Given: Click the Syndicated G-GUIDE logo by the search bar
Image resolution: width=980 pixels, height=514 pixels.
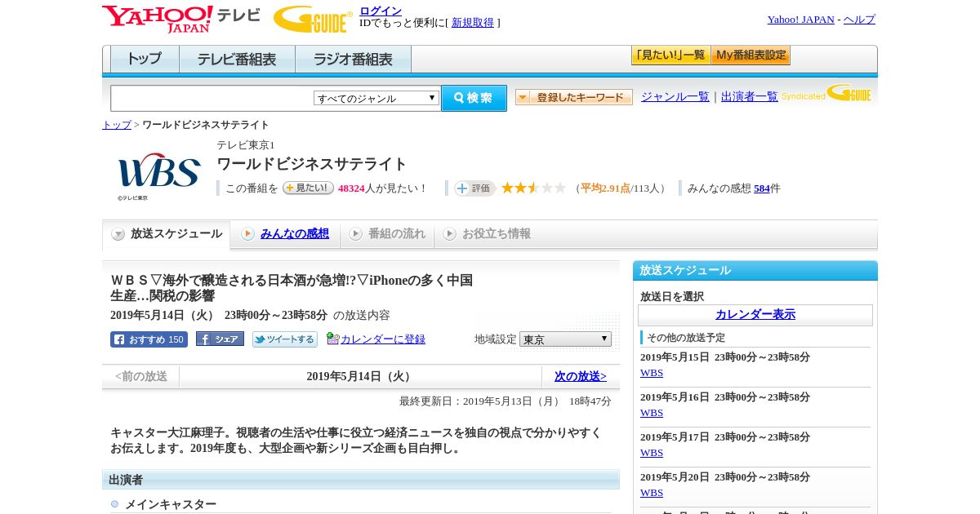Looking at the screenshot, I should pos(826,93).
